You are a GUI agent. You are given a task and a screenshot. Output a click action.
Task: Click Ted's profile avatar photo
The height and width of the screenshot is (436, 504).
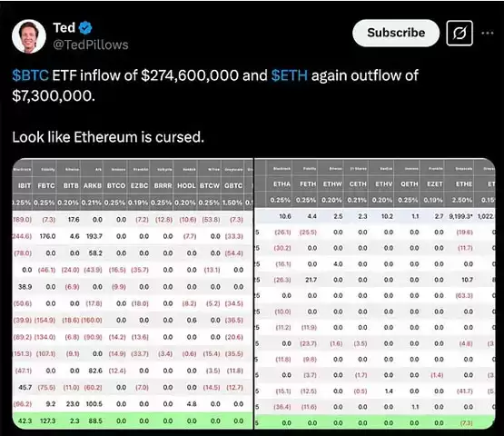click(x=29, y=36)
